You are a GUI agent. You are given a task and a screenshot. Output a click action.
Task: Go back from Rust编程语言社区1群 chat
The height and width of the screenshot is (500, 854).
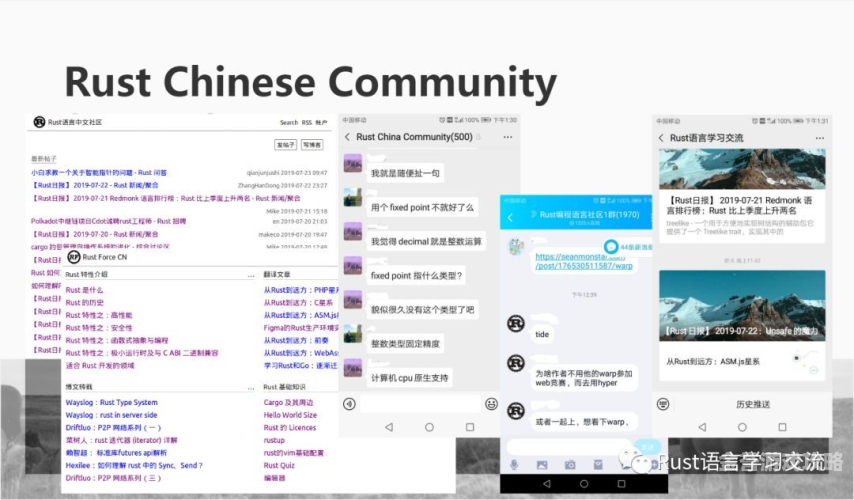(x=510, y=218)
